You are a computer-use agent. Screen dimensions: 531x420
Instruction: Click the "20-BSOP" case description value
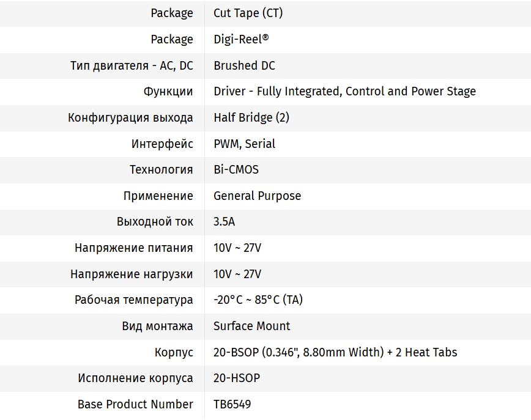point(335,352)
